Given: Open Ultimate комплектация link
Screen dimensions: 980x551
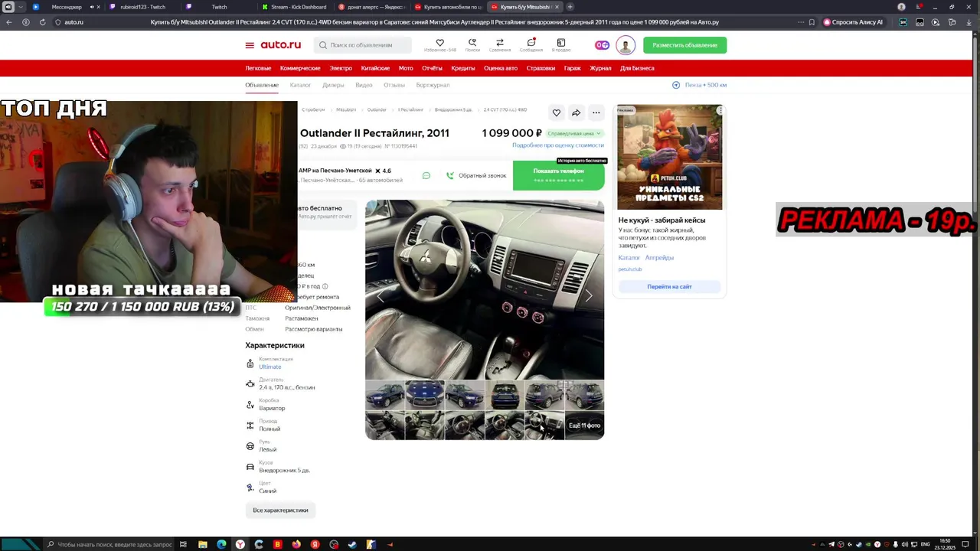Looking at the screenshot, I should (x=269, y=367).
